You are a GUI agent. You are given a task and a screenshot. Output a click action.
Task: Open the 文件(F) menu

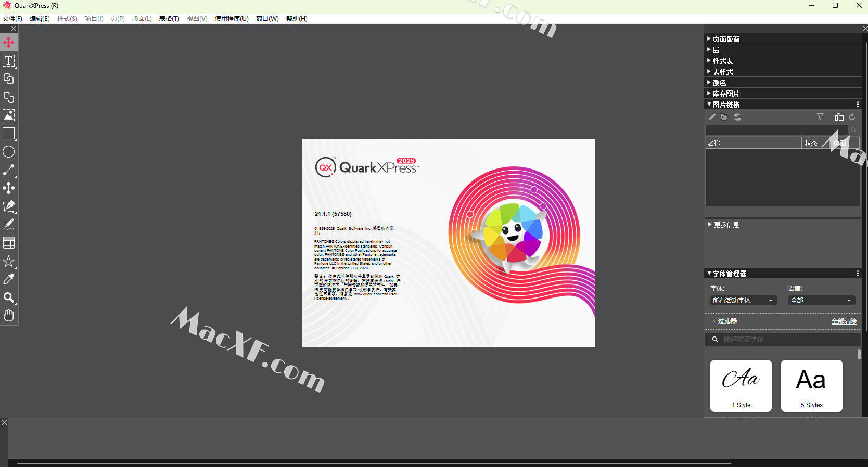[x=12, y=19]
